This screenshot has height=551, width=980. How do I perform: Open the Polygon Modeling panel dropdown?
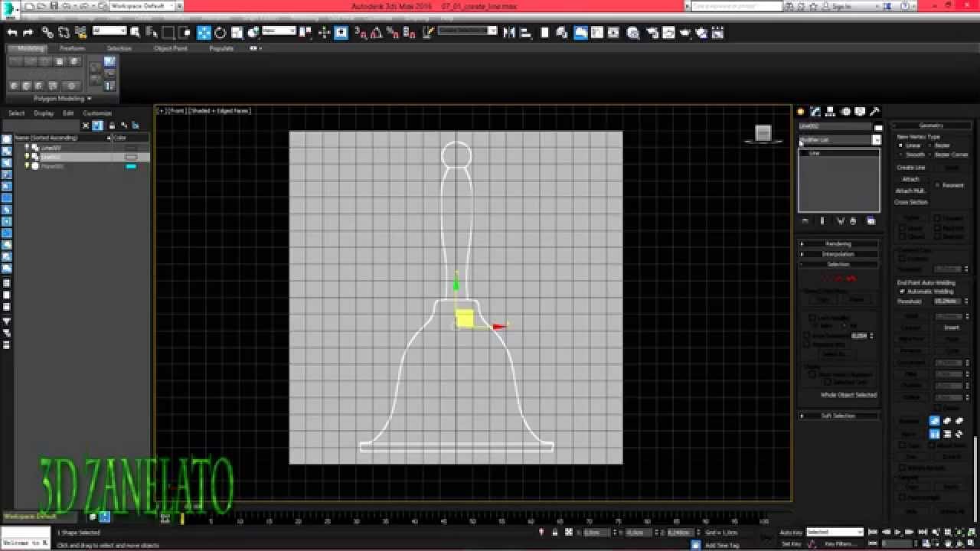click(x=62, y=99)
